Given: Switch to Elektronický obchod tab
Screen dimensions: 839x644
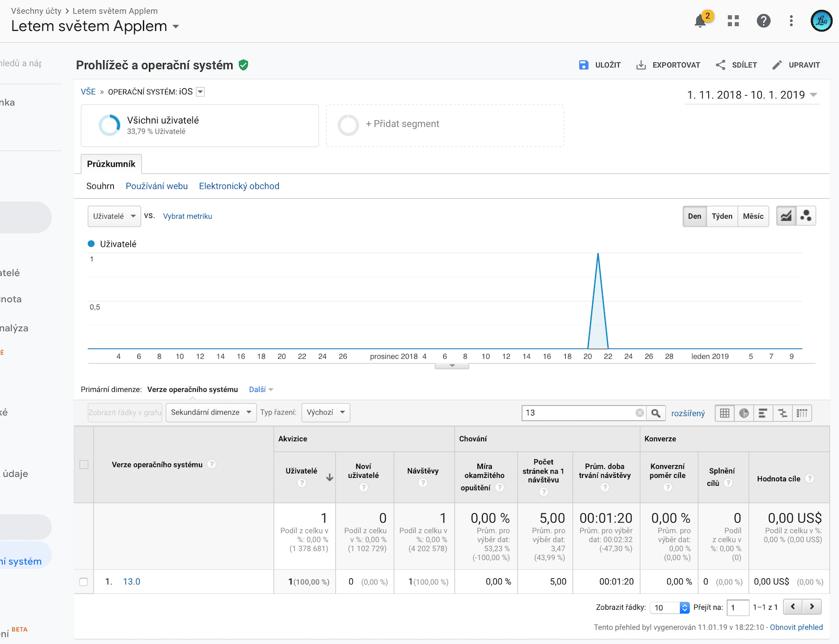Looking at the screenshot, I should pos(239,186).
